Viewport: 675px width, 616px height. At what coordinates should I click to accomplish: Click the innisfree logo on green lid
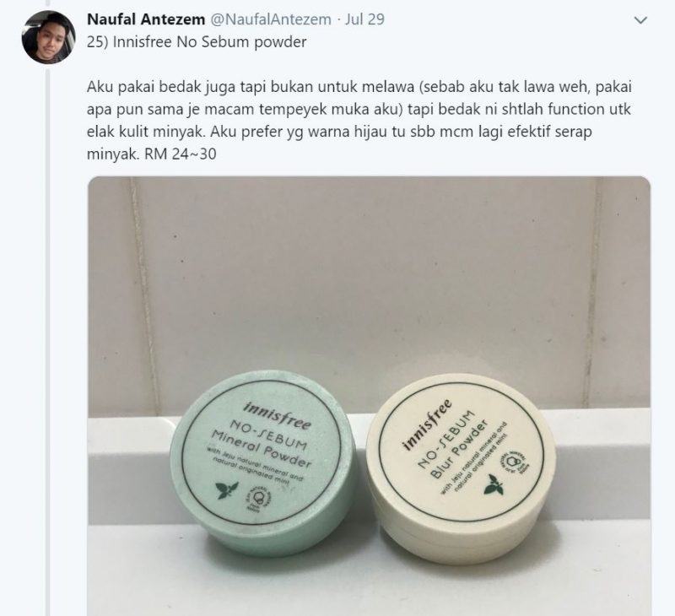click(278, 415)
